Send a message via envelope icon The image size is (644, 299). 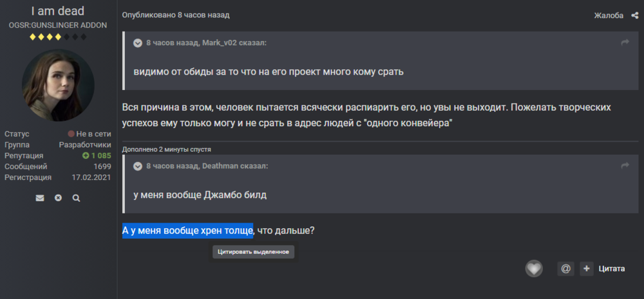(x=40, y=198)
